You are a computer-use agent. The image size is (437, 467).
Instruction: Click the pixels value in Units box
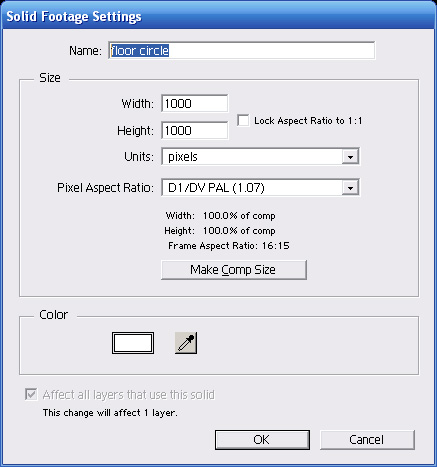(x=183, y=157)
